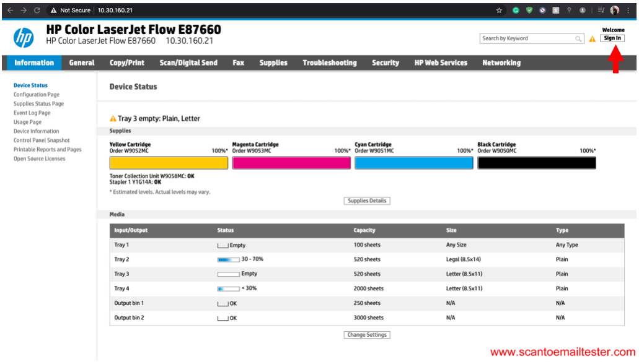Go to the Security tab

coord(386,63)
